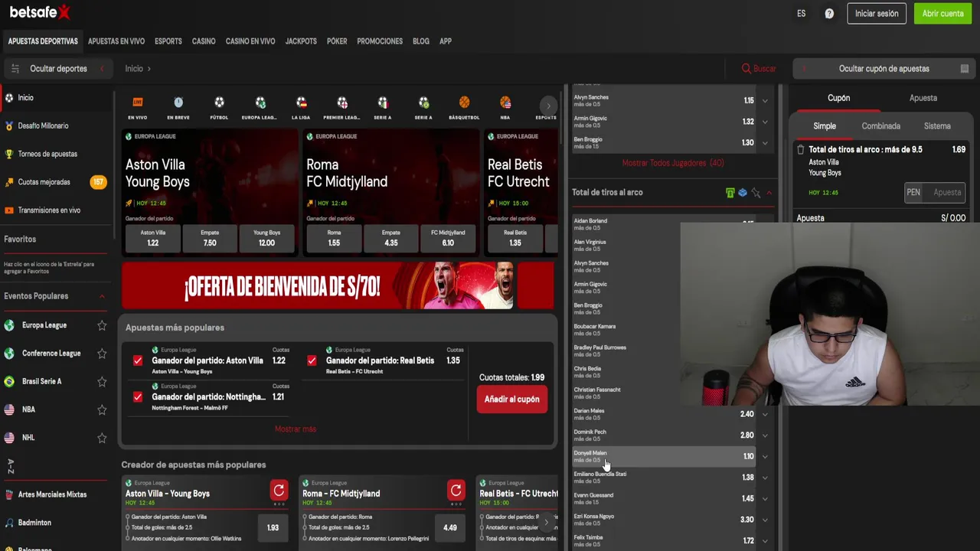Click the Buscar search icon

click(x=746, y=69)
